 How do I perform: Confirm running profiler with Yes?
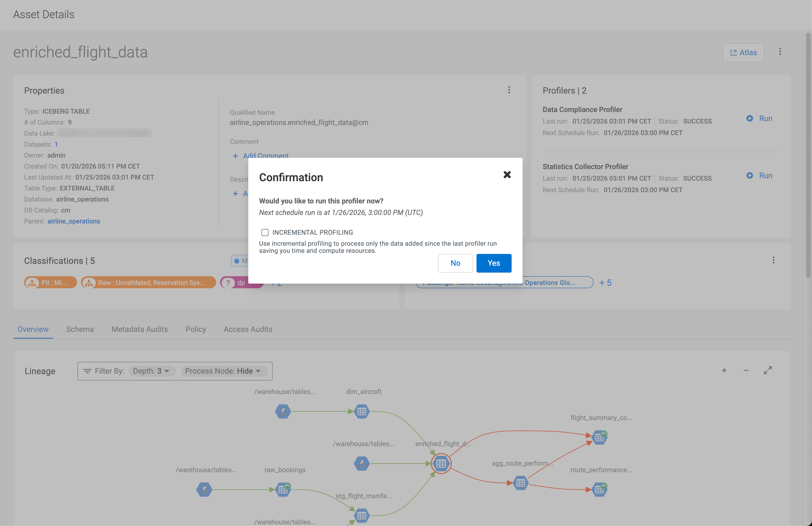(493, 263)
